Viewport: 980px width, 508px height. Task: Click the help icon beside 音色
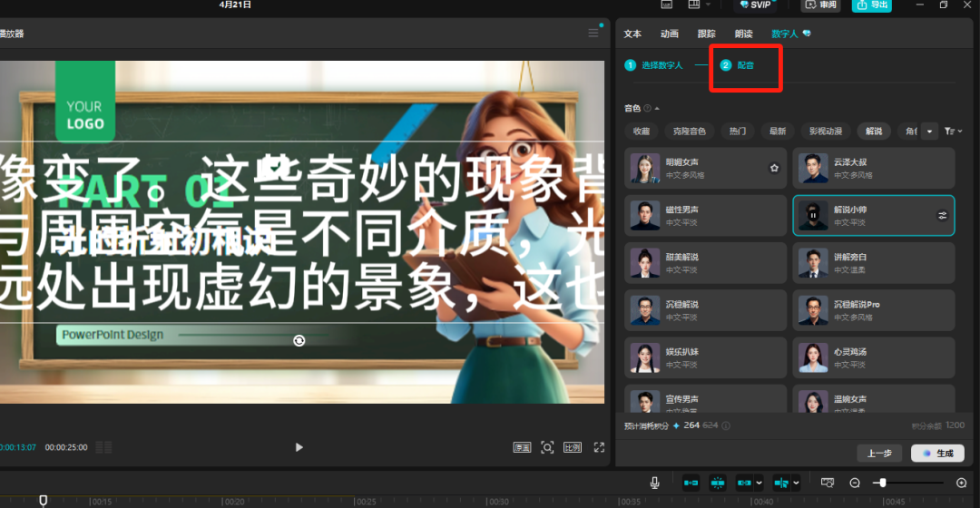pyautogui.click(x=648, y=108)
